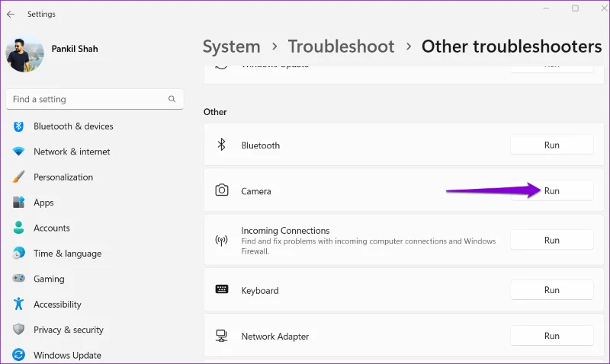Click the Bluetooth troubleshooter icon

(x=221, y=145)
